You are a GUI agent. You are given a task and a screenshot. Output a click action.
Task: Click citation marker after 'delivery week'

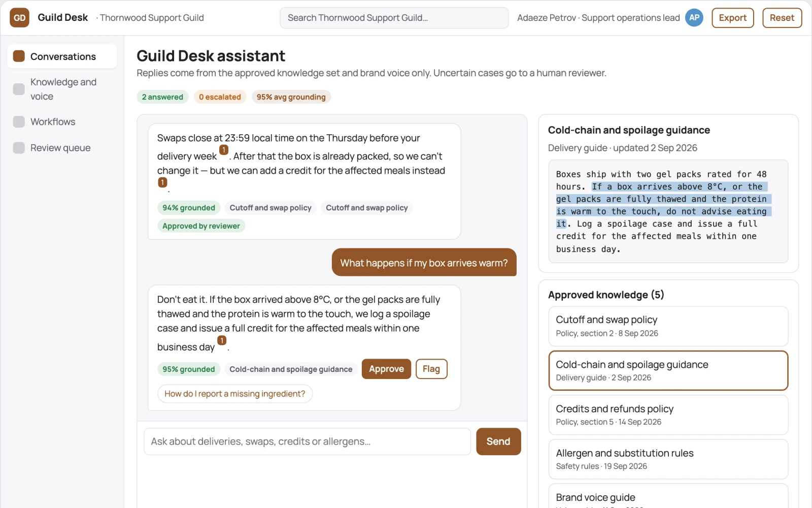click(224, 150)
